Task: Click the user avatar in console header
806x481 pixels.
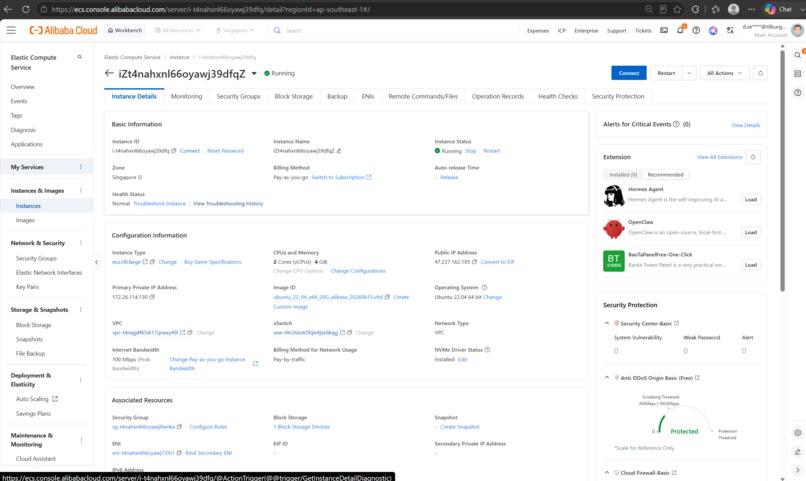Action: tap(797, 30)
